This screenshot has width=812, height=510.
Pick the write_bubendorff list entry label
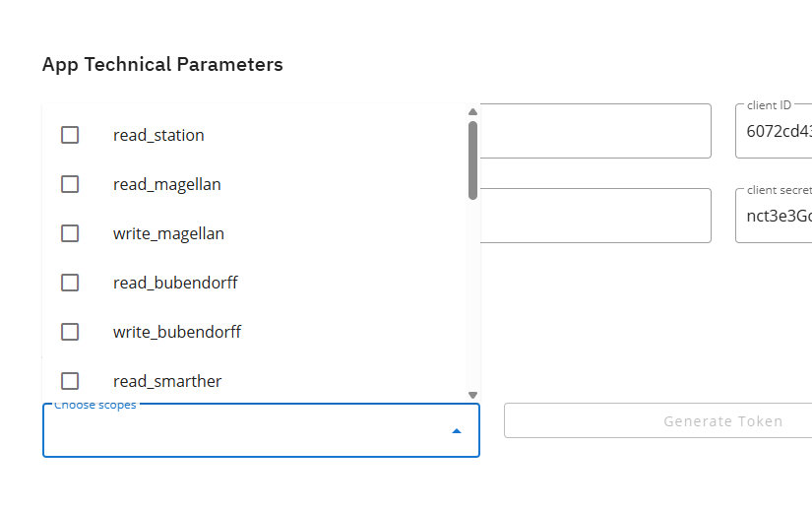pos(177,332)
